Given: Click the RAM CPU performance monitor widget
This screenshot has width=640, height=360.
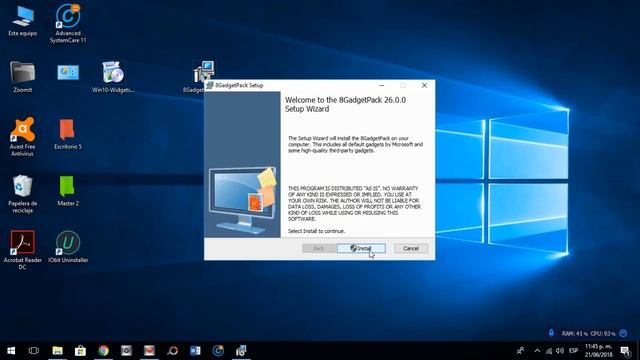Looking at the screenshot, I should (x=588, y=333).
